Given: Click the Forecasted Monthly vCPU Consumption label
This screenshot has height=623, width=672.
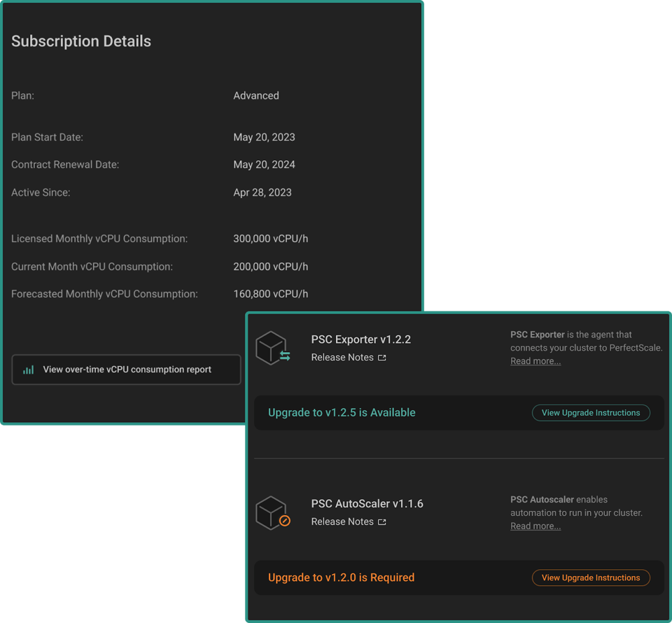Looking at the screenshot, I should pos(104,294).
